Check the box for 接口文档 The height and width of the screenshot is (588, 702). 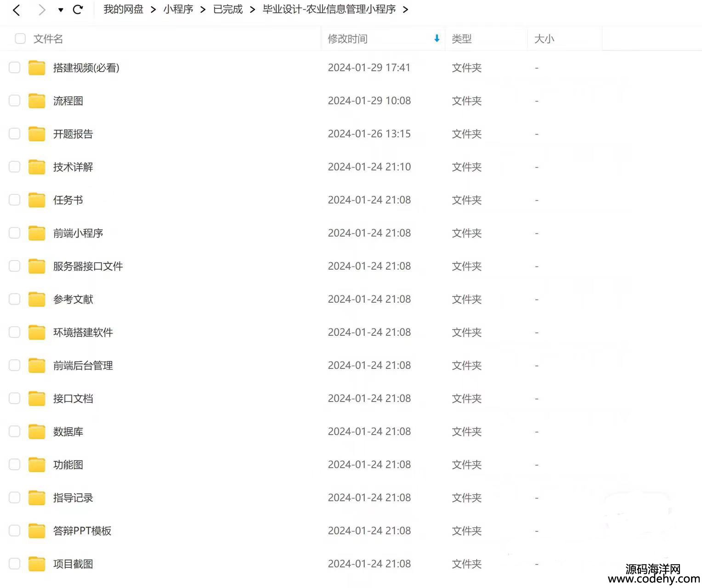(x=15, y=398)
